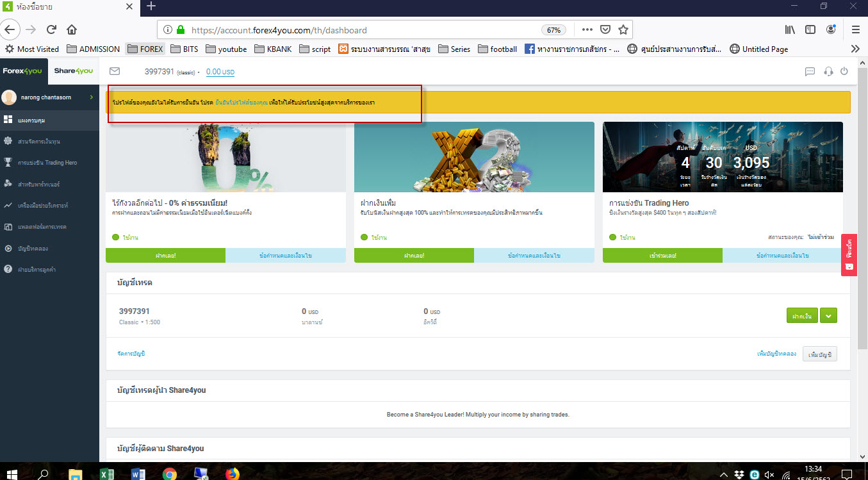Image resolution: width=868 pixels, height=480 pixels.
Task: Click the grey add account button
Action: click(x=820, y=354)
